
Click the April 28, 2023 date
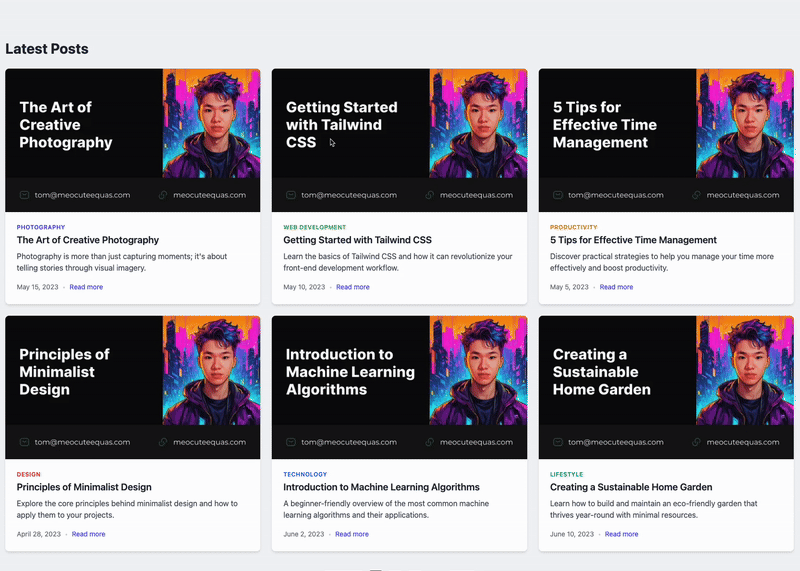[x=38, y=534]
